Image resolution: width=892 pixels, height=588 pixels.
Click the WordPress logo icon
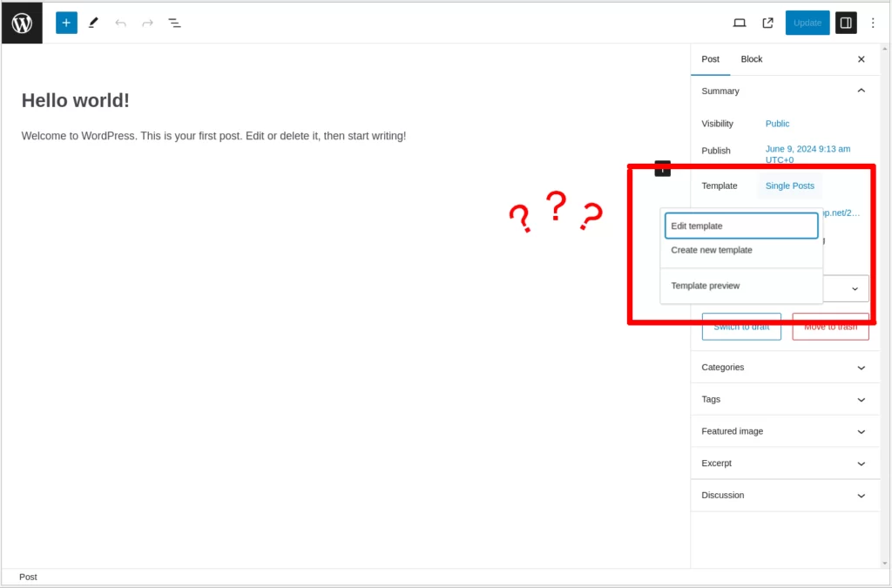pyautogui.click(x=22, y=23)
